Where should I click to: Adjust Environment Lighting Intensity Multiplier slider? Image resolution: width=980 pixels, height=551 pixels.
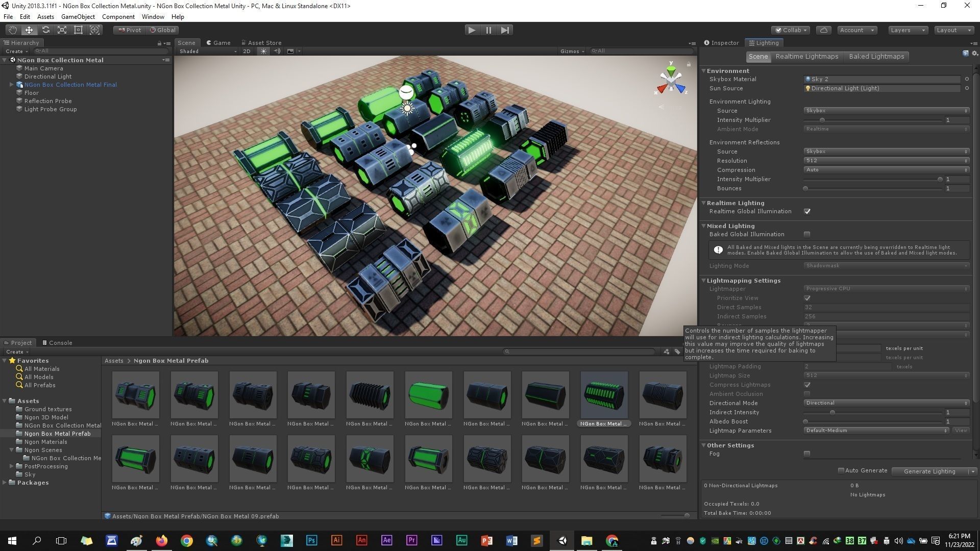822,120
